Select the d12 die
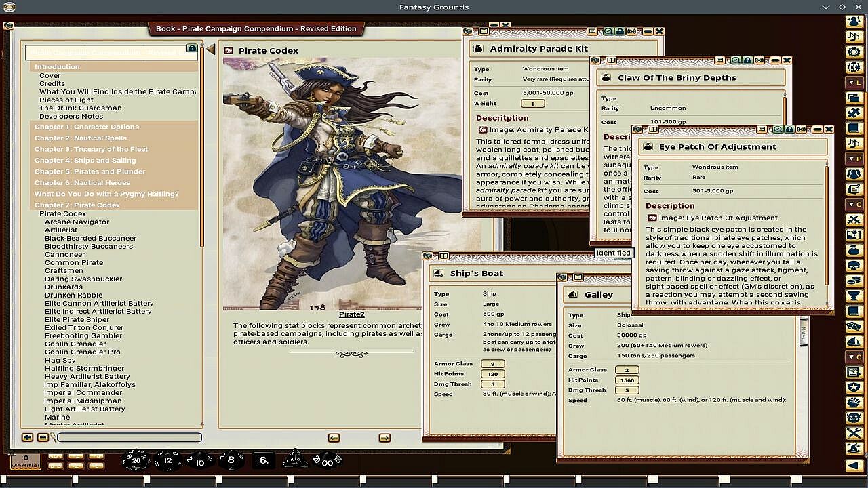Image resolution: width=868 pixels, height=488 pixels. click(167, 461)
